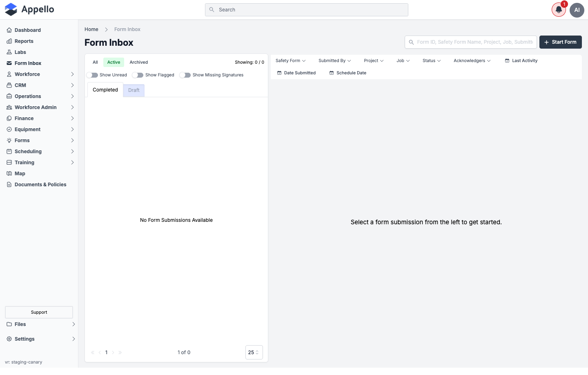
Task: Click the Operations icon in sidebar
Action: click(9, 96)
